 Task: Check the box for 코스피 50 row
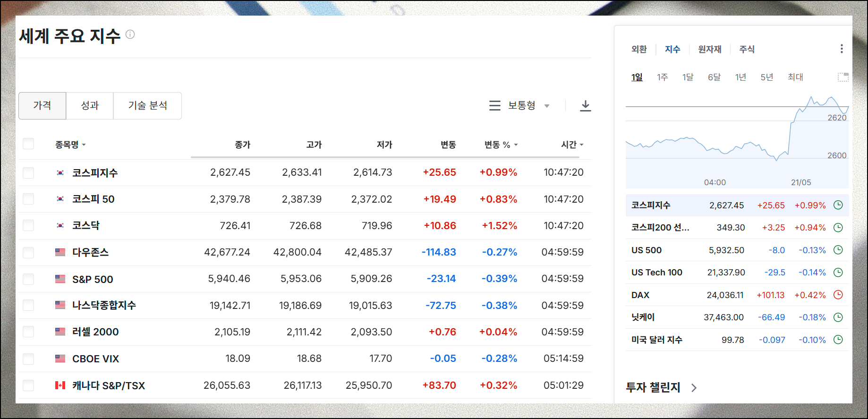(x=28, y=199)
